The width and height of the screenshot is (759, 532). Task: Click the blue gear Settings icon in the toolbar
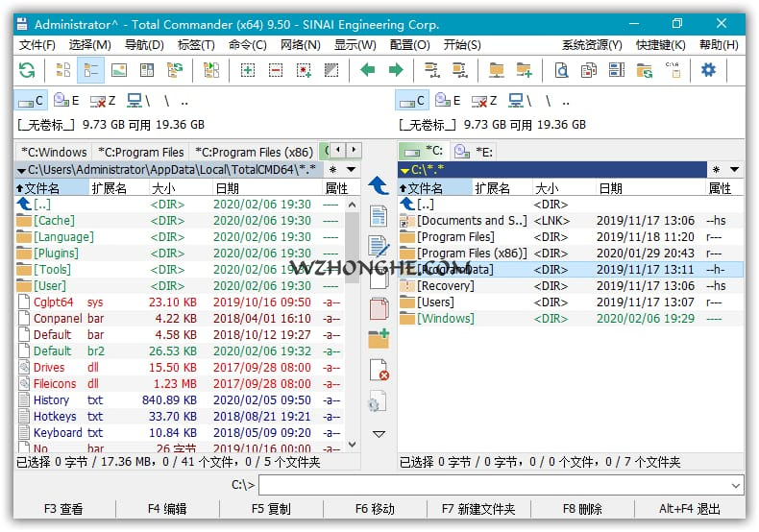click(708, 70)
